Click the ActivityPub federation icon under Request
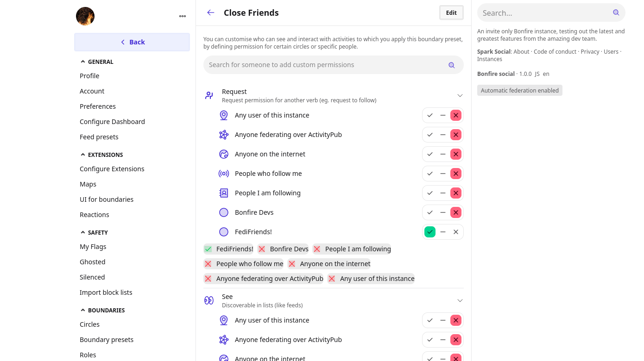This screenshot has height=361, width=644. point(224,135)
